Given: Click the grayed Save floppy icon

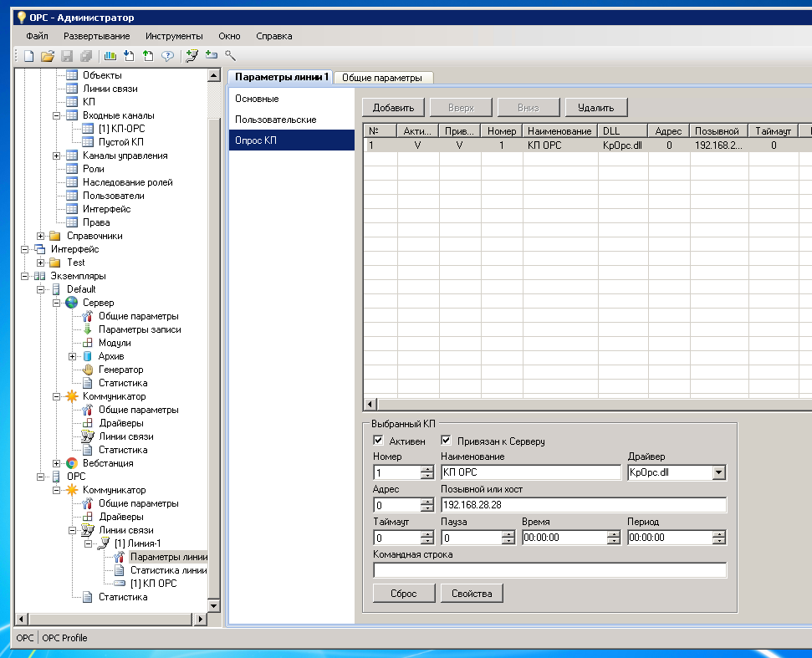Looking at the screenshot, I should pos(67,56).
